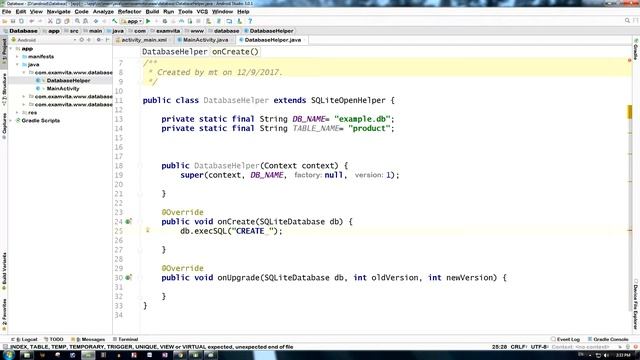Expand the res folder node
Viewport: 640px width, 360px height.
coord(18,113)
